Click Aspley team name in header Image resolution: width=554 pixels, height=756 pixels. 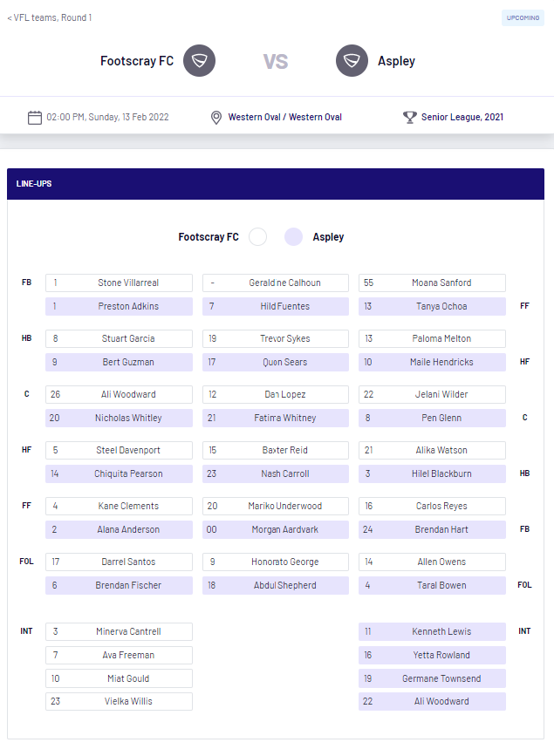click(396, 61)
